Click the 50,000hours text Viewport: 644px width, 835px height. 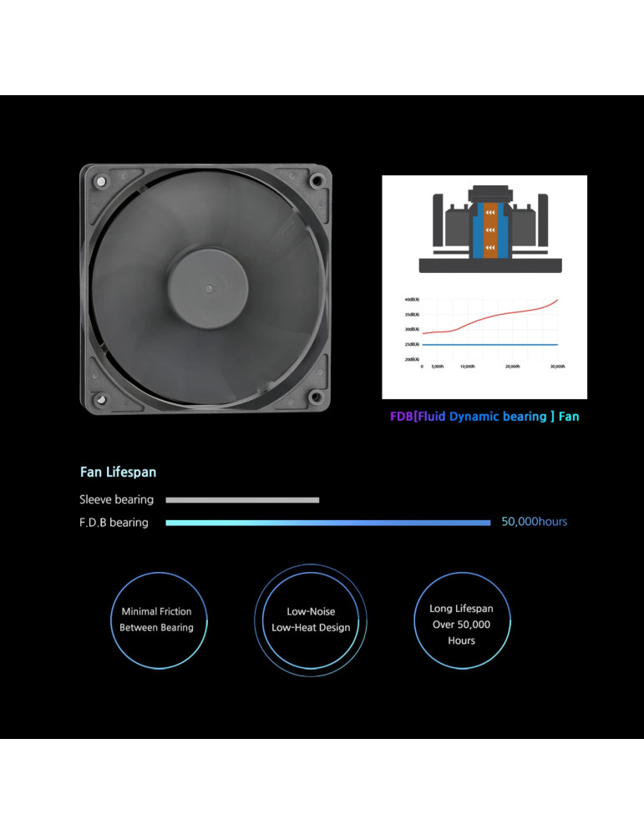pos(534,522)
